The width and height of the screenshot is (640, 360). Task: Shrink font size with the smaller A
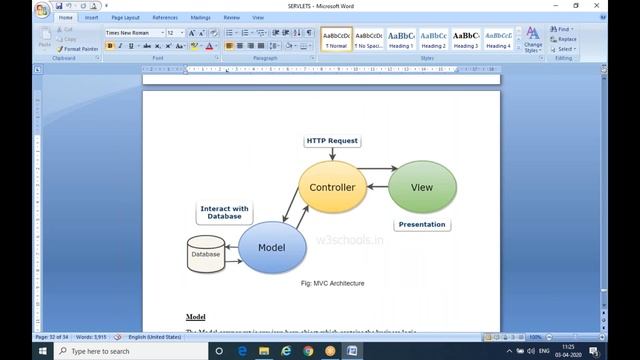(x=202, y=33)
